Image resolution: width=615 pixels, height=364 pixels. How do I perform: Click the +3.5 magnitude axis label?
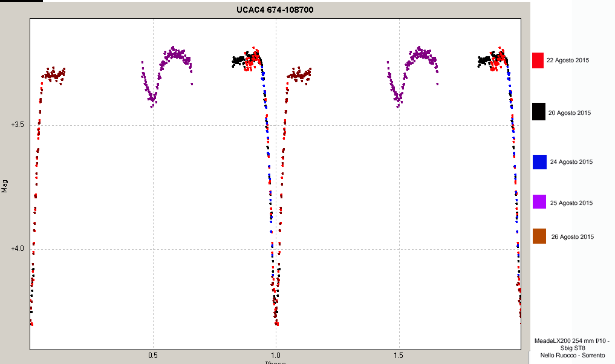tap(18, 125)
